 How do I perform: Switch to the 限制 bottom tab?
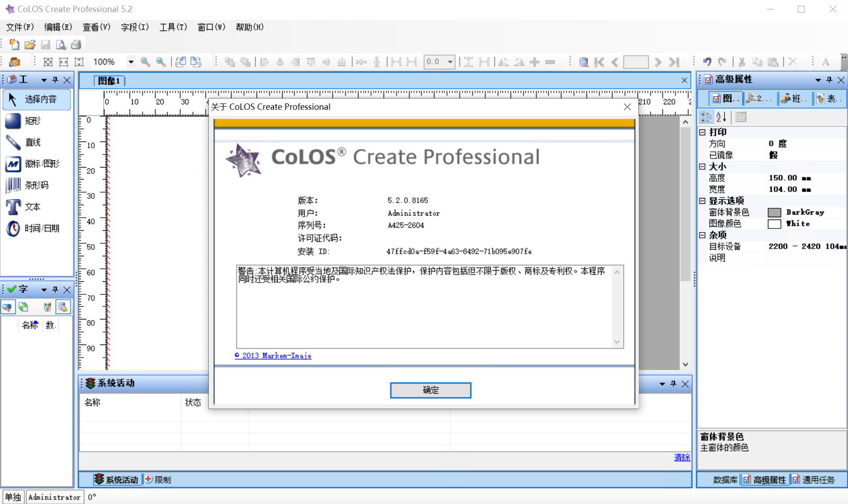point(158,480)
